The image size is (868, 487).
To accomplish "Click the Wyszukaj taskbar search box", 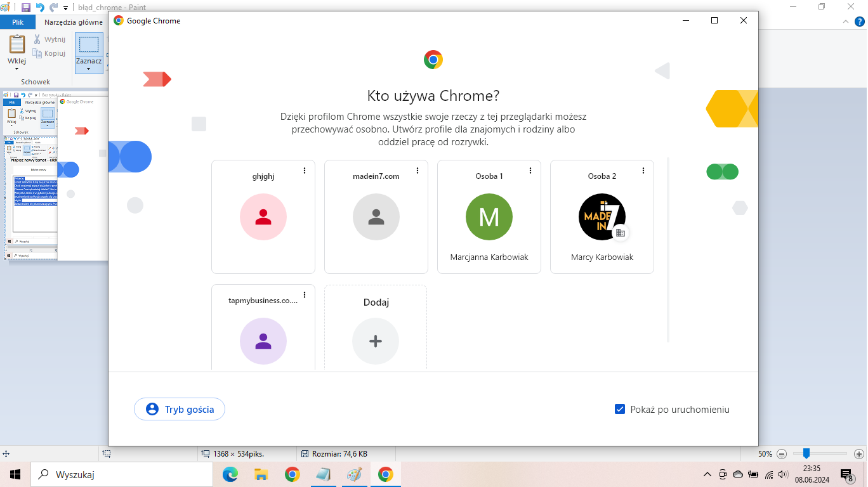I will 122,474.
